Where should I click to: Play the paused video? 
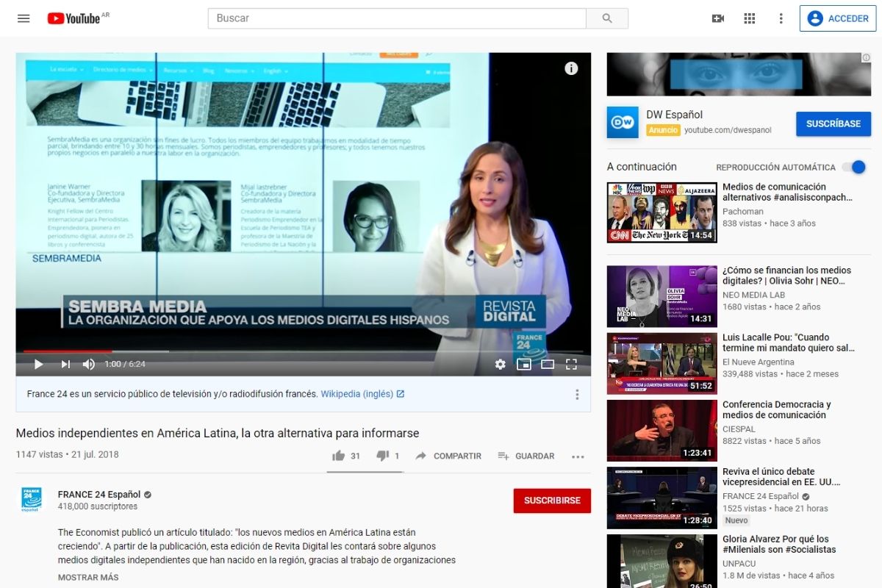click(39, 364)
